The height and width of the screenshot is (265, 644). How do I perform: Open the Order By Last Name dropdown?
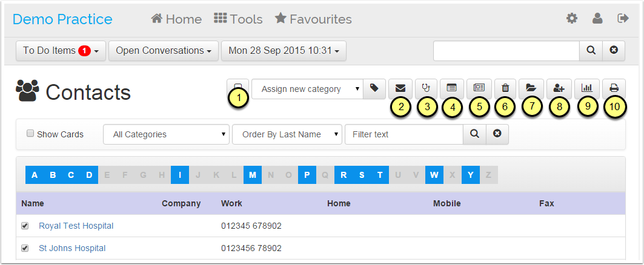(x=287, y=134)
